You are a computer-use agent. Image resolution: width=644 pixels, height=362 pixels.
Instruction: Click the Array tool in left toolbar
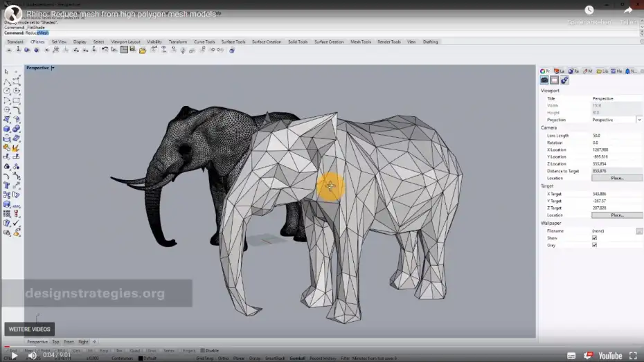pos(7,214)
